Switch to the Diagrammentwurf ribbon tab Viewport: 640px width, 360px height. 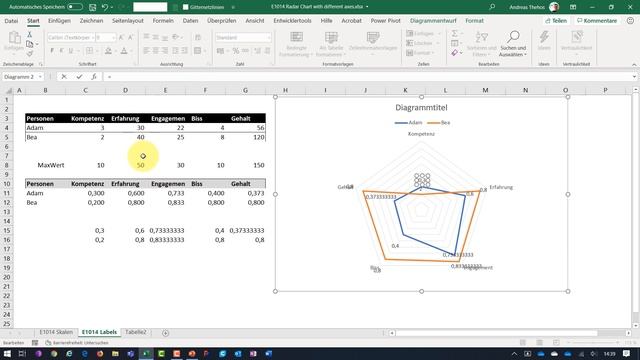(x=433, y=20)
